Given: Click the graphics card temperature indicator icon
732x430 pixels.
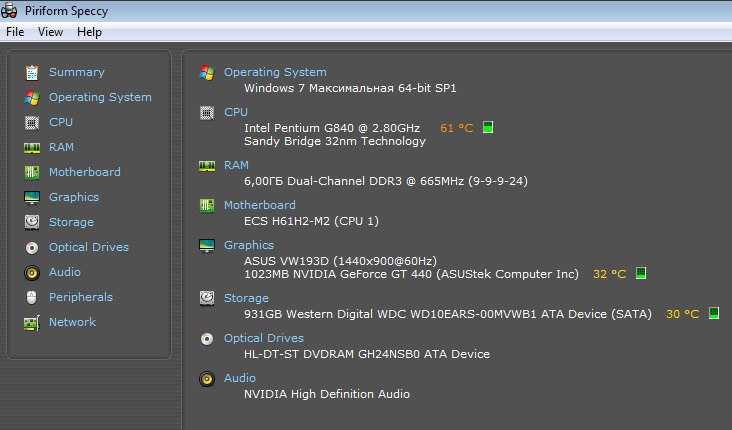Looking at the screenshot, I should (x=641, y=273).
